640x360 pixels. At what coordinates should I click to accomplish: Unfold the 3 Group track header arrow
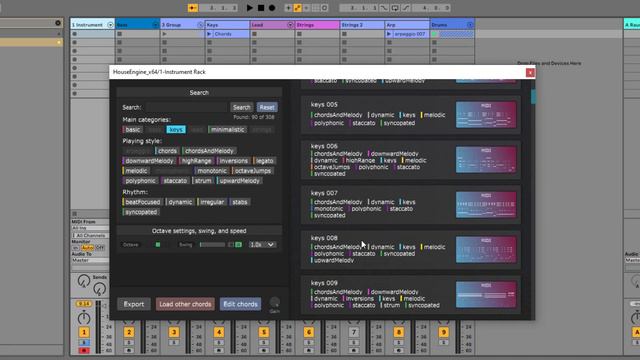(200, 25)
